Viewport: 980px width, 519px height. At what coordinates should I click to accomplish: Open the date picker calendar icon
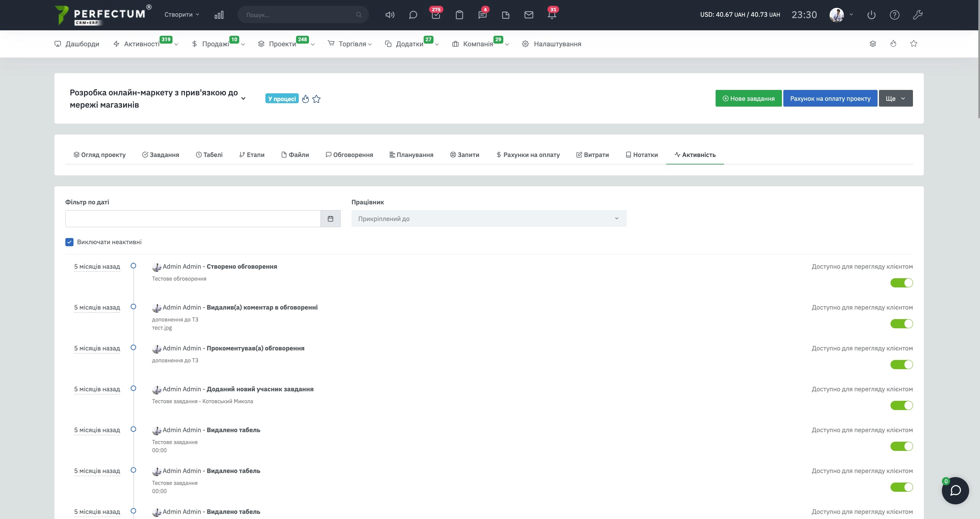click(331, 219)
